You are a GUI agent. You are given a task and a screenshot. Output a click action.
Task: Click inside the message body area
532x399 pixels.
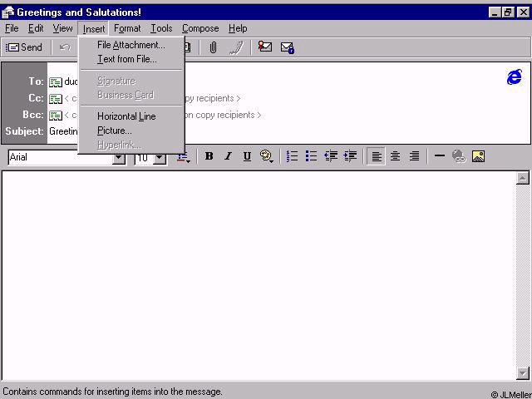tap(259, 275)
